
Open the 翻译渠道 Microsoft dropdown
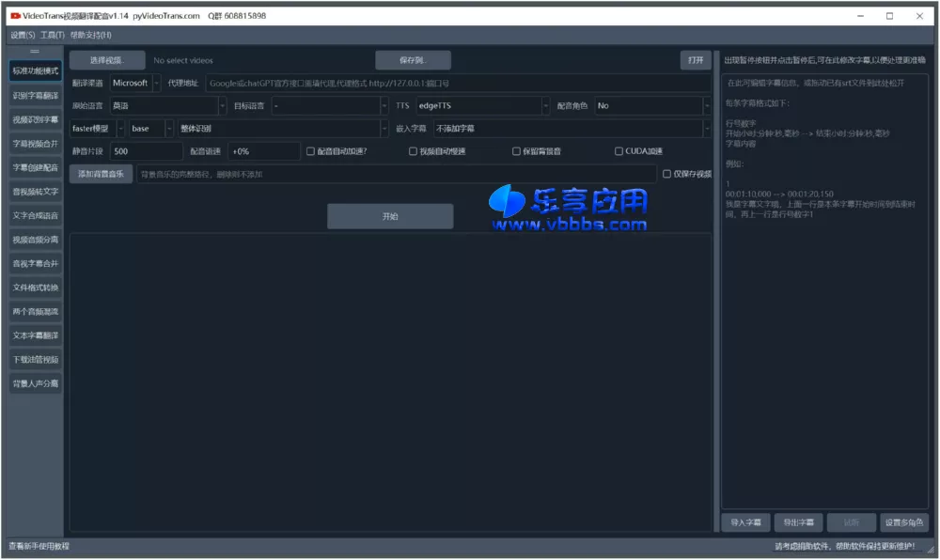tap(133, 83)
